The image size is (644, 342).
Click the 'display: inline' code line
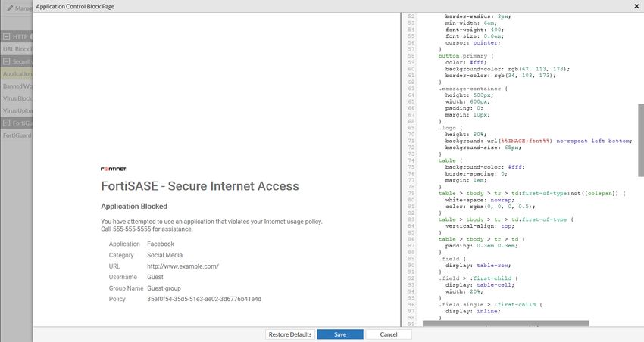click(473, 311)
